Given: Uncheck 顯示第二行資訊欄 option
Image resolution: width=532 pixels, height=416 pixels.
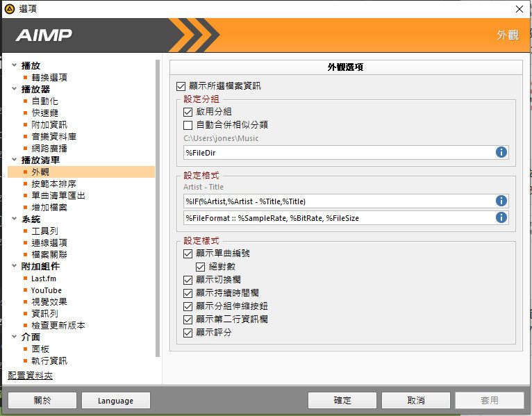Looking at the screenshot, I should 188,319.
